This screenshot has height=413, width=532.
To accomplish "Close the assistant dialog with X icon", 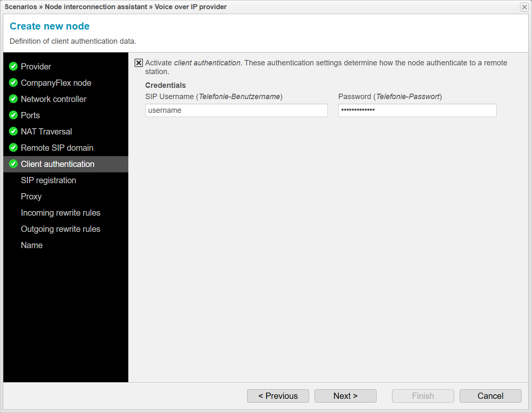I will tap(524, 7).
